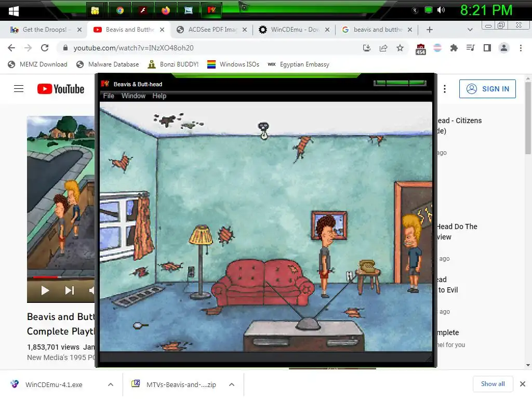Share this page icon

click(383, 48)
